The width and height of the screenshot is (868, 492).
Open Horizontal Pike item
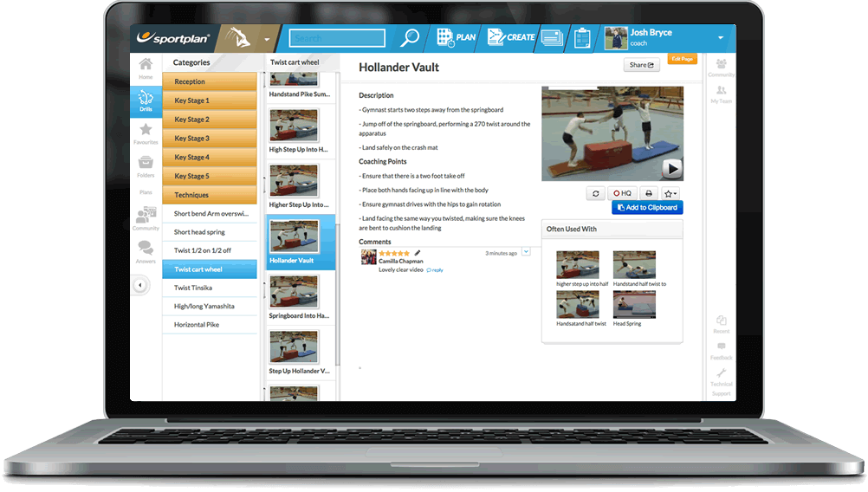tap(210, 324)
